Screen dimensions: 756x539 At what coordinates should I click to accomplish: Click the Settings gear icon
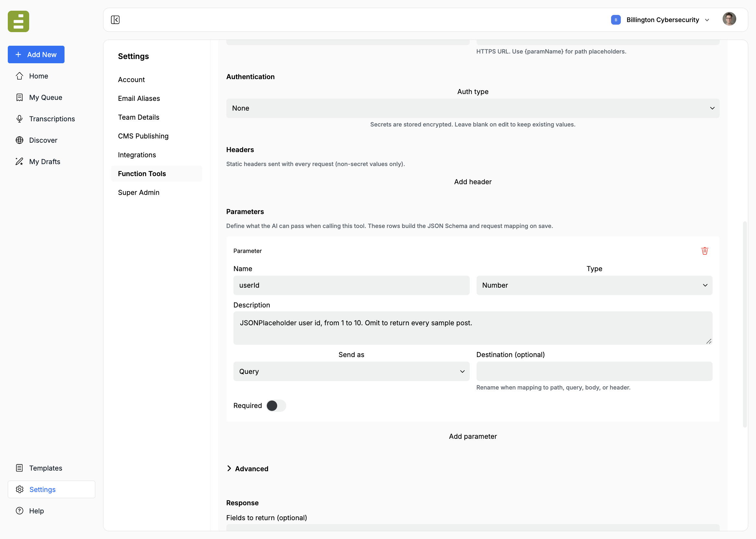click(19, 489)
